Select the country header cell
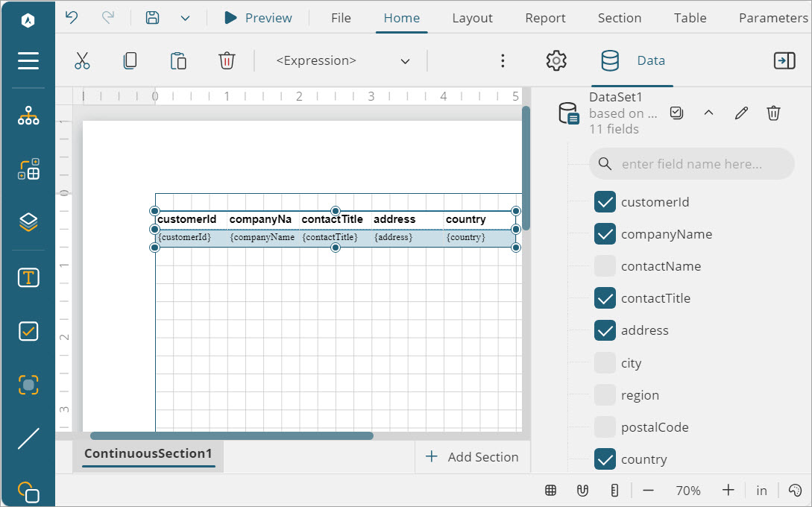The width and height of the screenshot is (812, 507). [480, 220]
